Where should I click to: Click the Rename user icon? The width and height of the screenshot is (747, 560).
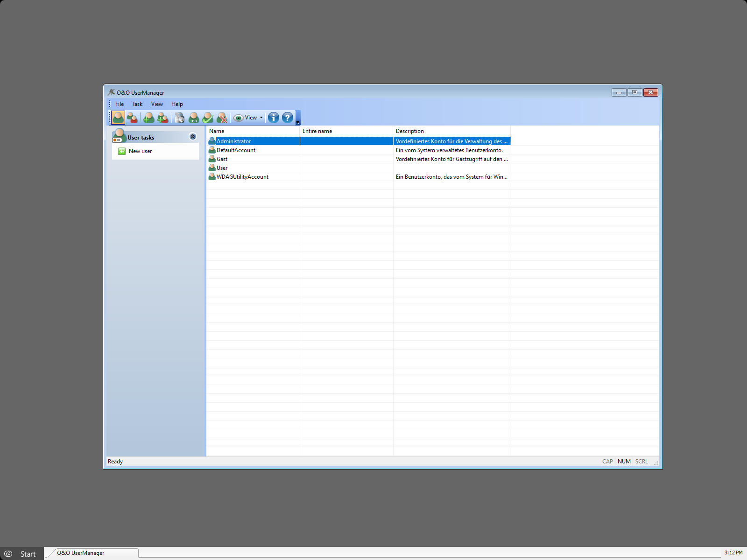pos(194,118)
